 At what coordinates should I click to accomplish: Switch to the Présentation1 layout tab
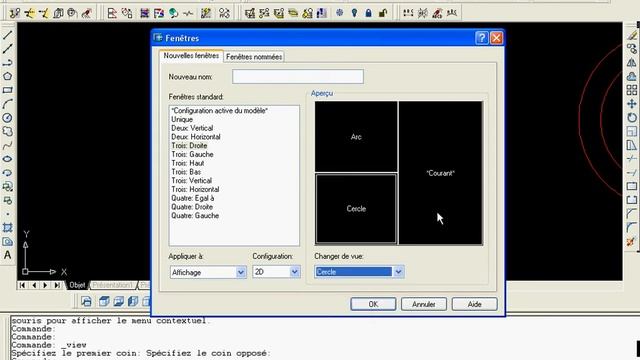point(112,285)
